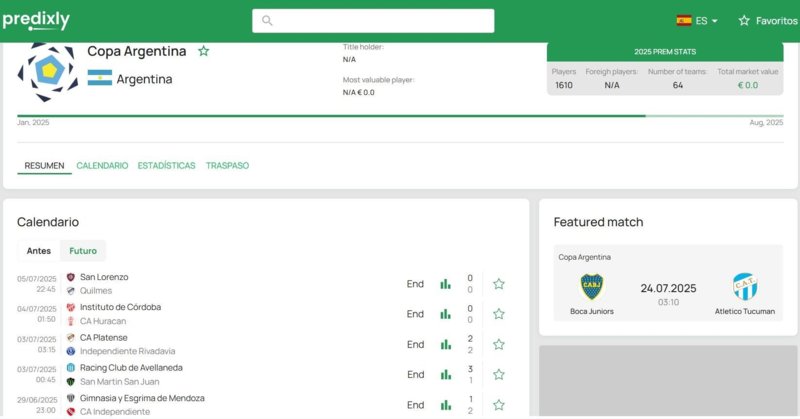Image resolution: width=800 pixels, height=419 pixels.
Task: Open the TRASPASO tab
Action: pyautogui.click(x=227, y=165)
